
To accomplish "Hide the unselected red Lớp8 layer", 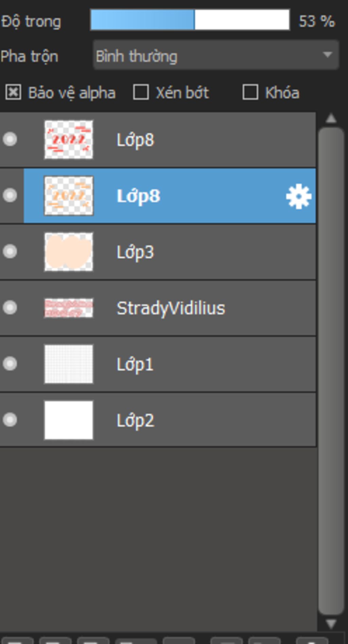I will tap(10, 139).
